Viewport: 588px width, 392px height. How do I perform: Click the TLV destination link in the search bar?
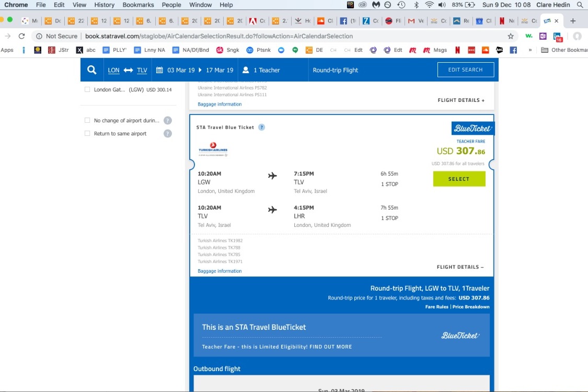point(142,70)
